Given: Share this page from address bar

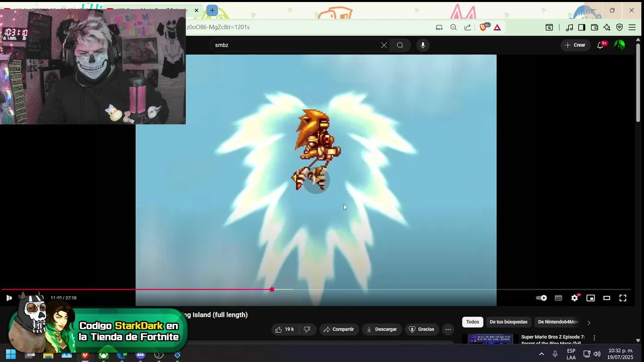Looking at the screenshot, I should [x=467, y=28].
